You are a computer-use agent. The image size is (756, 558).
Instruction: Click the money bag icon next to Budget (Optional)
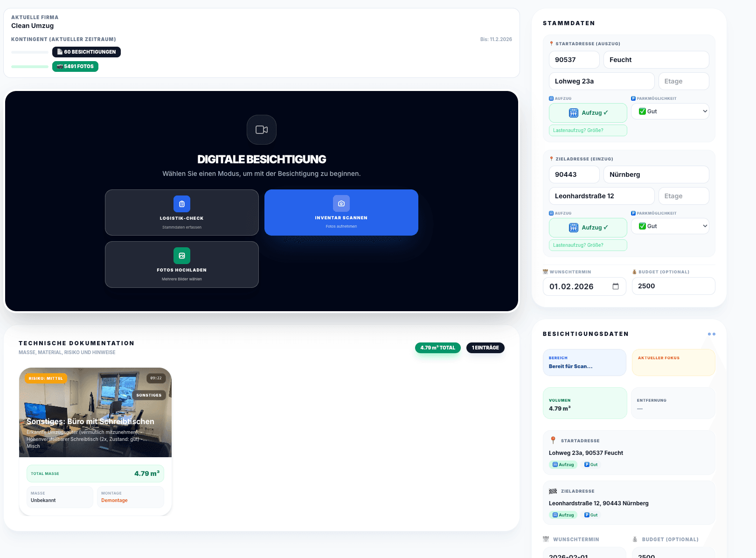coord(634,272)
